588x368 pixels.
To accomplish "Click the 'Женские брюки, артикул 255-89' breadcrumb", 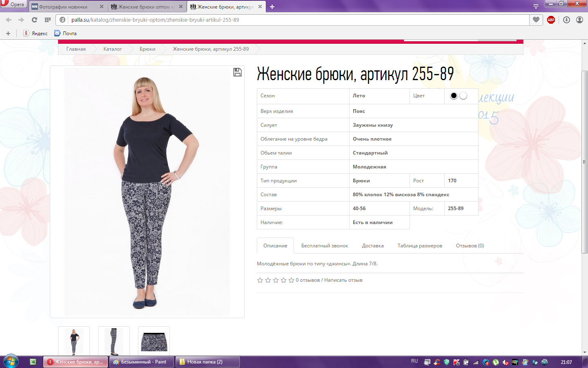I will [211, 49].
